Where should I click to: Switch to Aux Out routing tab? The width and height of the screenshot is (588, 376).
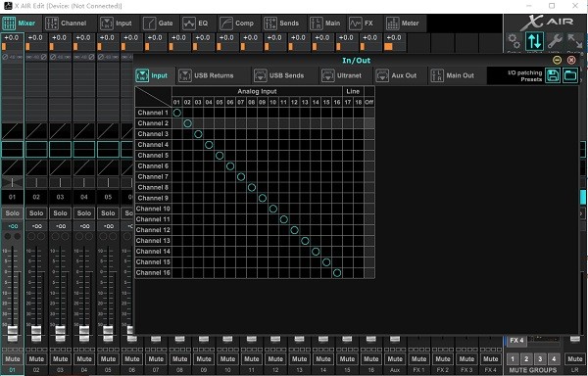click(396, 75)
